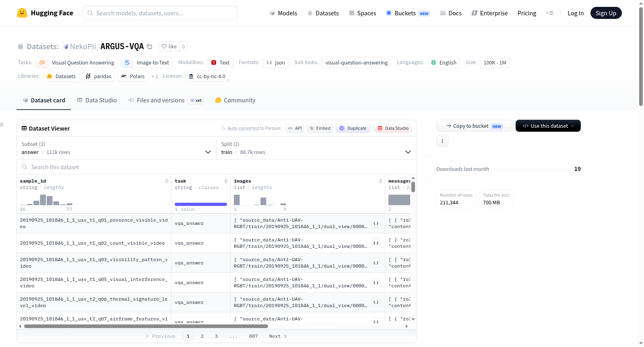This screenshot has height=347, width=644.
Task: Open Models in the top navigation
Action: 283,13
